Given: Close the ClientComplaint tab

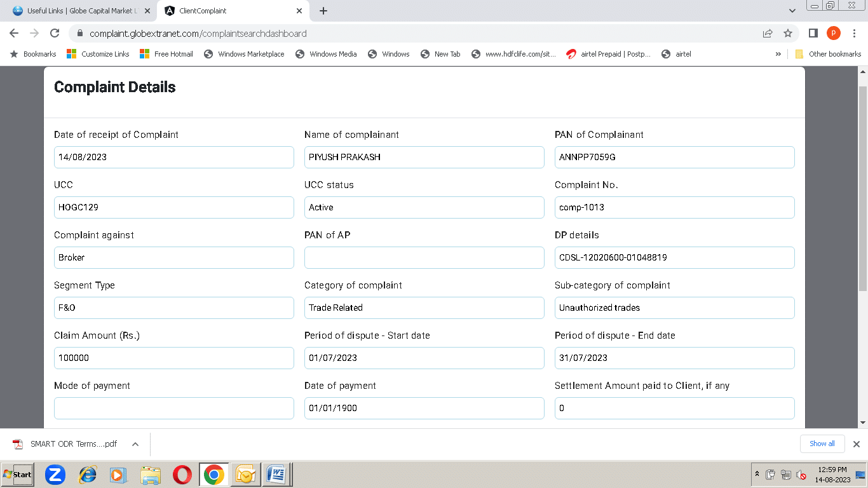Looking at the screenshot, I should point(300,11).
